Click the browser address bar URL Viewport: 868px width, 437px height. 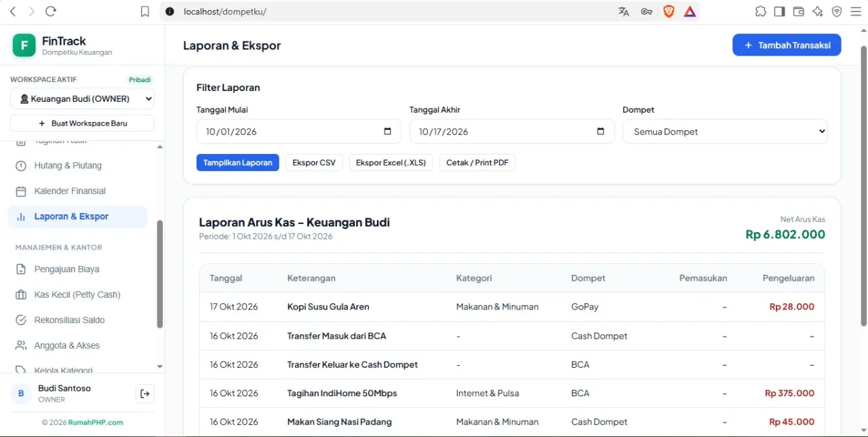click(225, 12)
